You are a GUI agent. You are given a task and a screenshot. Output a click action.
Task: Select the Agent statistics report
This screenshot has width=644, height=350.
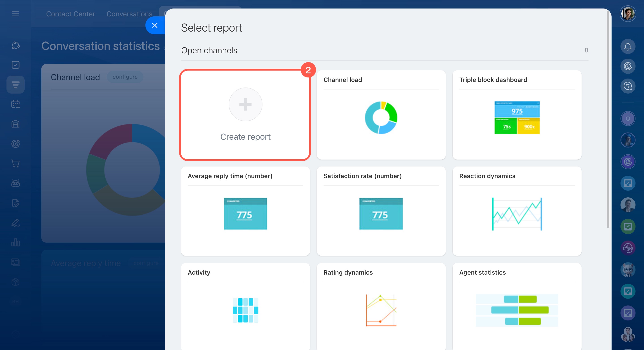517,306
